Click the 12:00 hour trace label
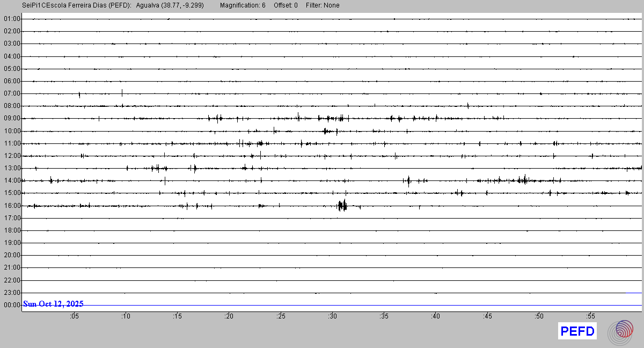This screenshot has height=348, width=644. tap(12, 156)
